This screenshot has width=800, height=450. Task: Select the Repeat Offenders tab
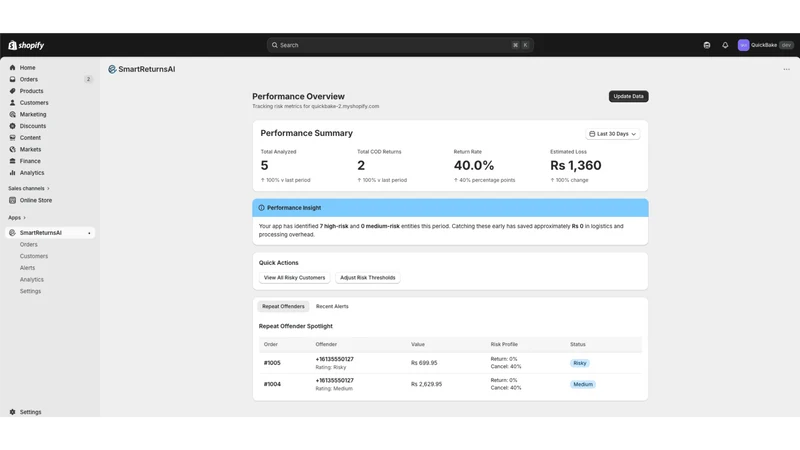(x=283, y=307)
